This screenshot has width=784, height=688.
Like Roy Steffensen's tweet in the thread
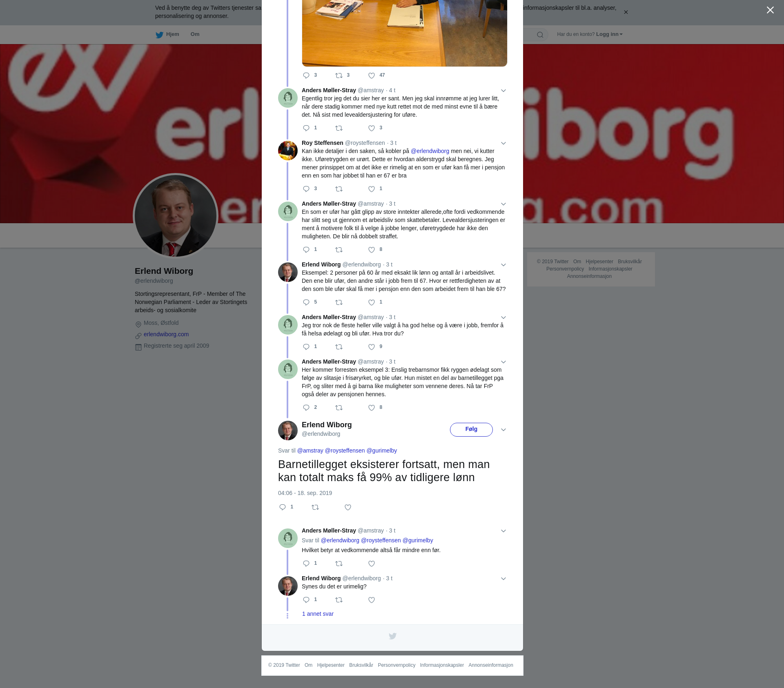coord(372,189)
